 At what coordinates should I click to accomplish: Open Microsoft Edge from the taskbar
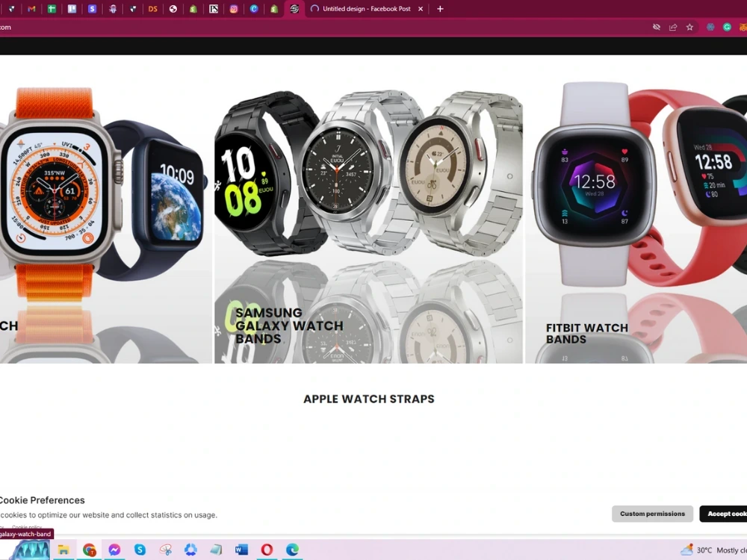pyautogui.click(x=292, y=550)
